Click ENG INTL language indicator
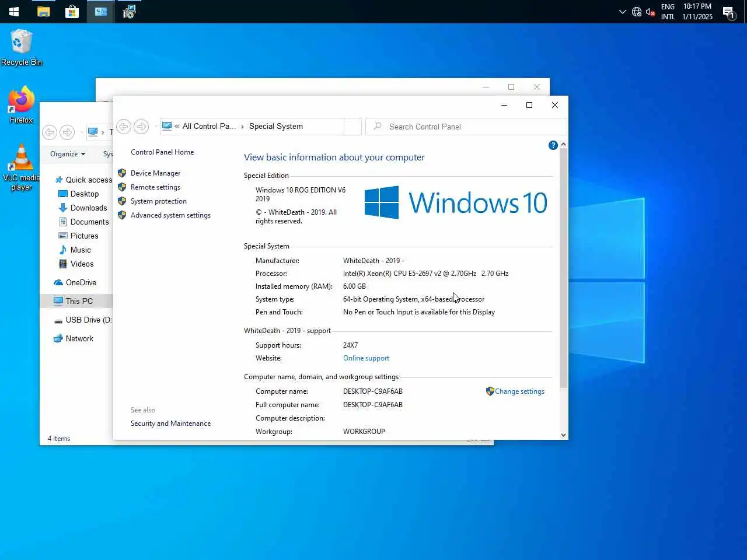 [x=668, y=12]
